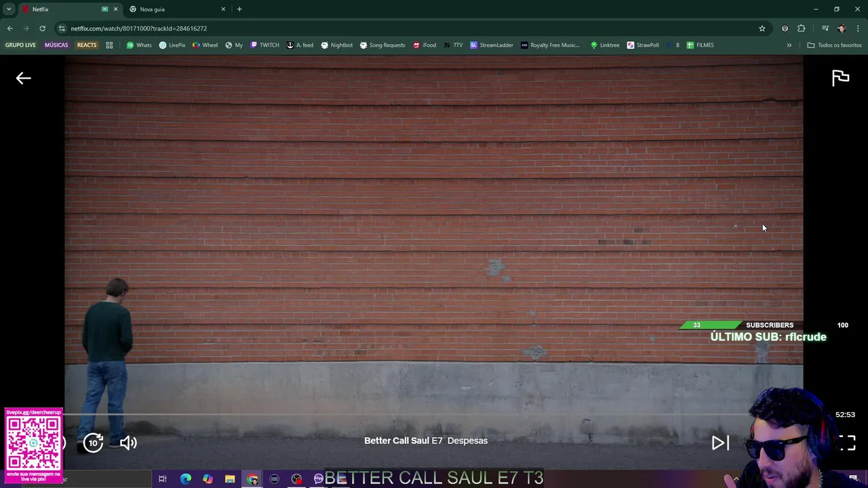Open the REACTS bookmark folder
The image size is (868, 488).
pos(87,45)
